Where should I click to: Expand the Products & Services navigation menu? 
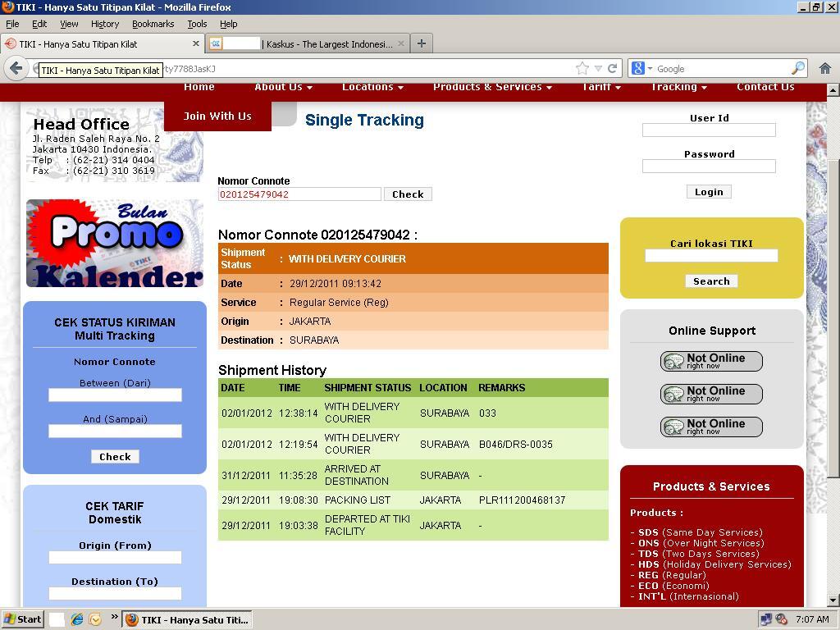492,87
